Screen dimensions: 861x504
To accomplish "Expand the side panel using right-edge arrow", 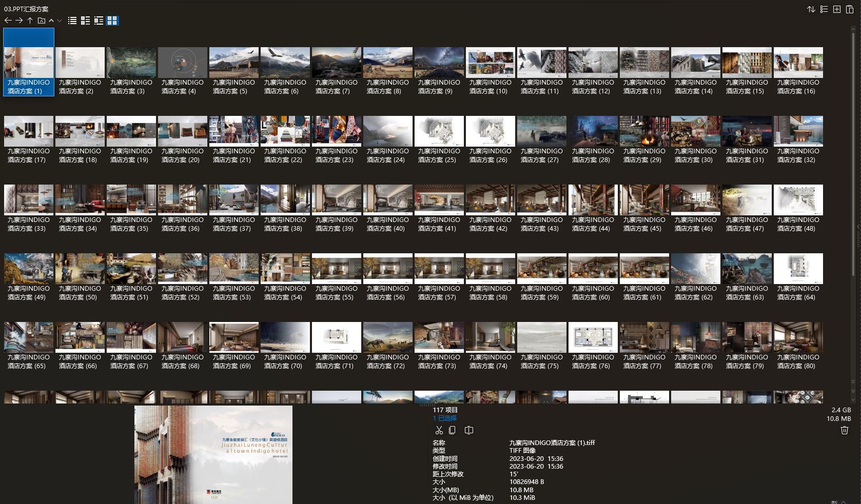I will pyautogui.click(x=858, y=227).
